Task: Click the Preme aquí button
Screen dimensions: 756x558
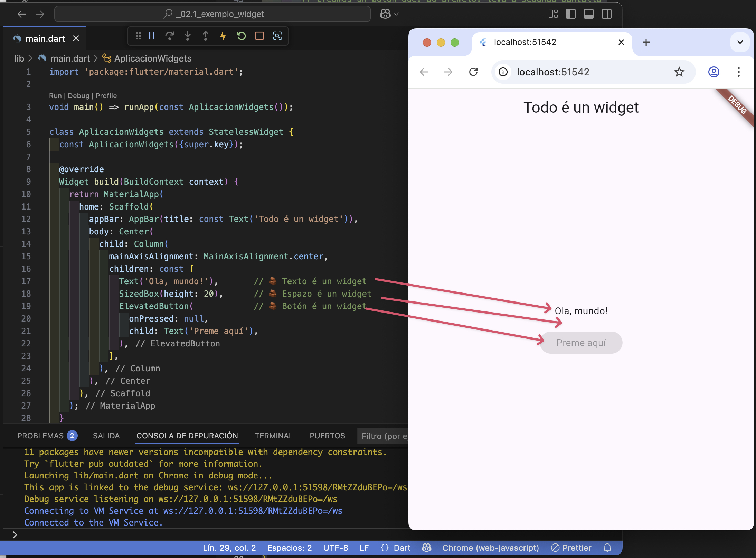Action: (x=581, y=343)
